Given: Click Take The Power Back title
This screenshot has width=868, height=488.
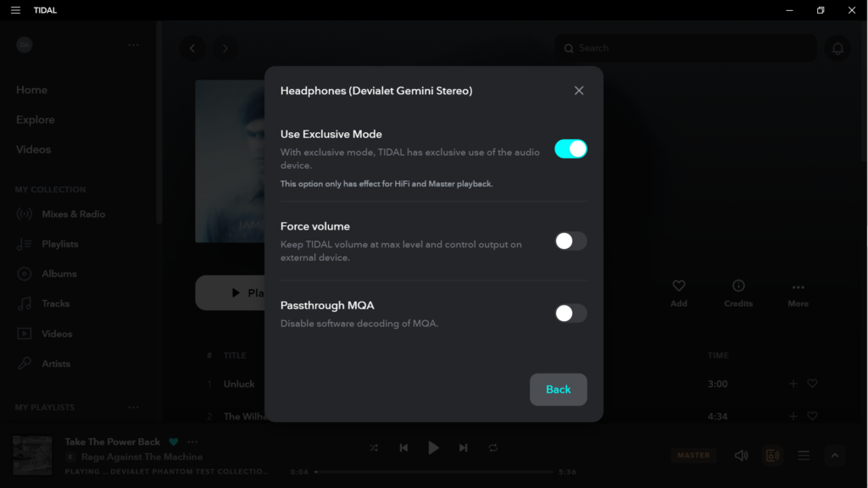Looking at the screenshot, I should tap(113, 442).
